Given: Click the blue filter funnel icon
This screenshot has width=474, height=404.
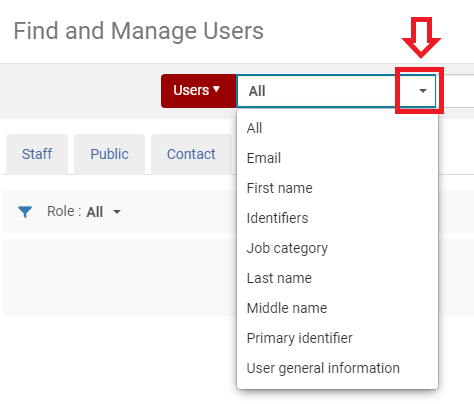Looking at the screenshot, I should pos(25,212).
